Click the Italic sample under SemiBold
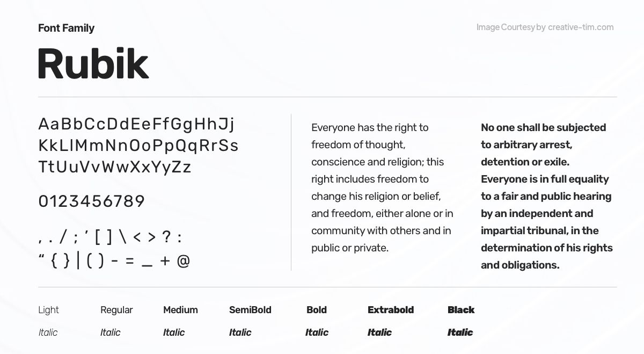This screenshot has height=354, width=644. 240,333
